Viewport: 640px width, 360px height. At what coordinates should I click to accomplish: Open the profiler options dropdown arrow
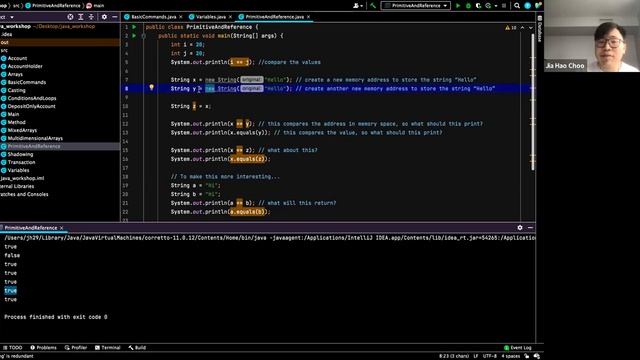click(x=496, y=6)
